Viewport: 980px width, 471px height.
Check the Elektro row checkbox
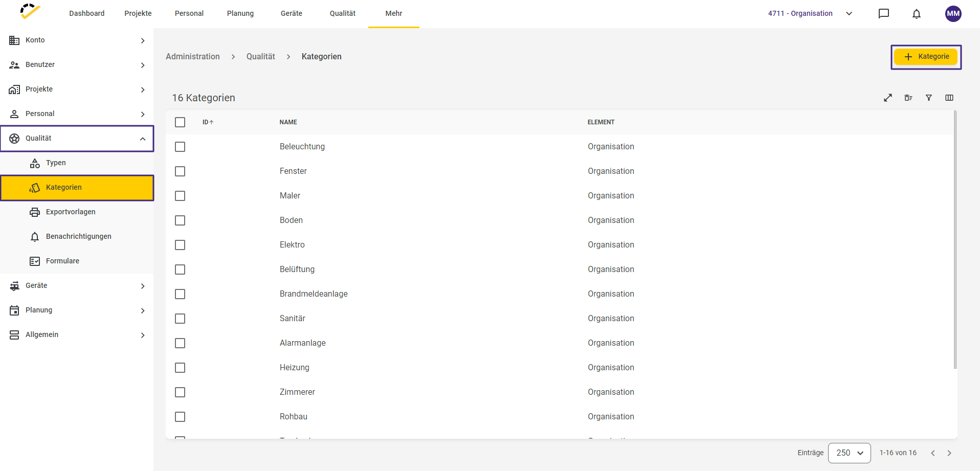[180, 245]
